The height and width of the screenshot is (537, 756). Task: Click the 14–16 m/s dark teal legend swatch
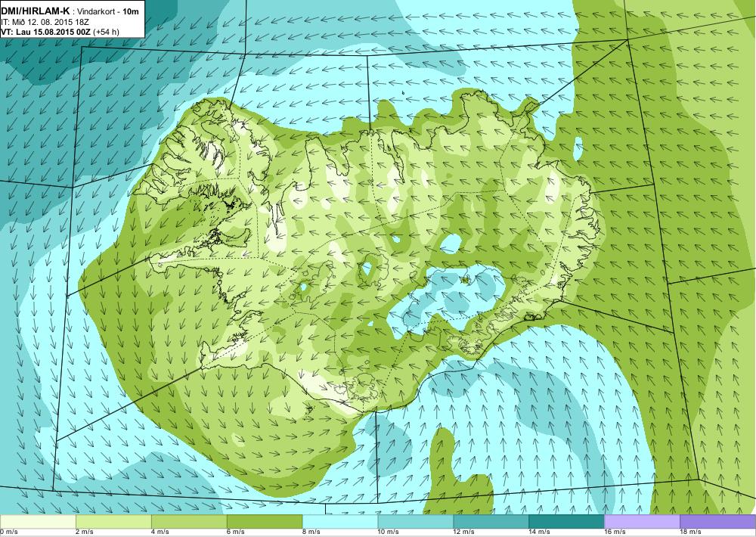coord(566,522)
